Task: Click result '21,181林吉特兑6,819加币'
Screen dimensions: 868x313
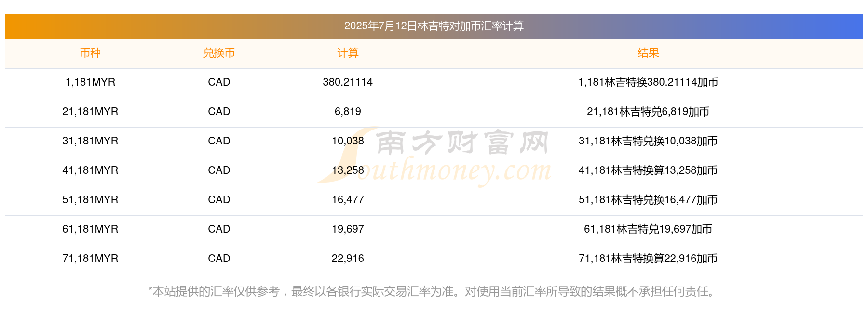Action: pos(648,112)
